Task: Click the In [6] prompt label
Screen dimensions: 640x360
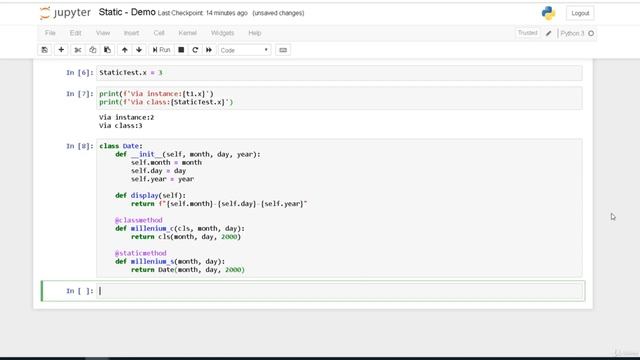Action: tap(80, 73)
